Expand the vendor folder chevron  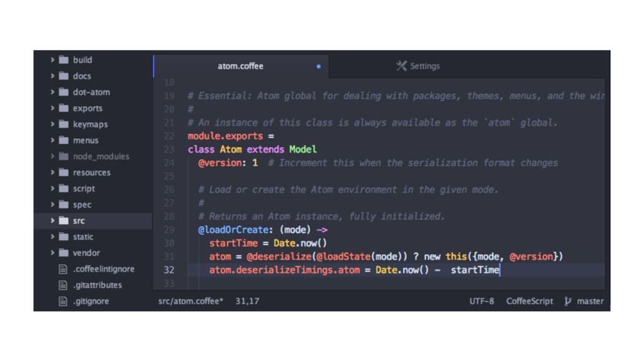(x=53, y=253)
